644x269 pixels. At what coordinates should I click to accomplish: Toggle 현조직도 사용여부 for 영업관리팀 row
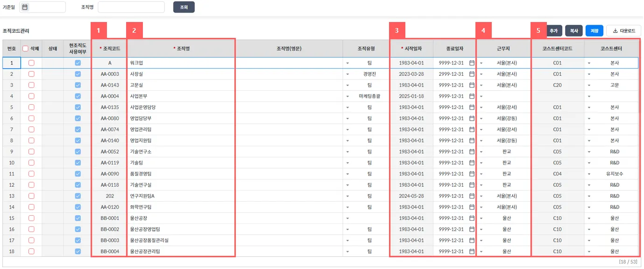(78, 130)
